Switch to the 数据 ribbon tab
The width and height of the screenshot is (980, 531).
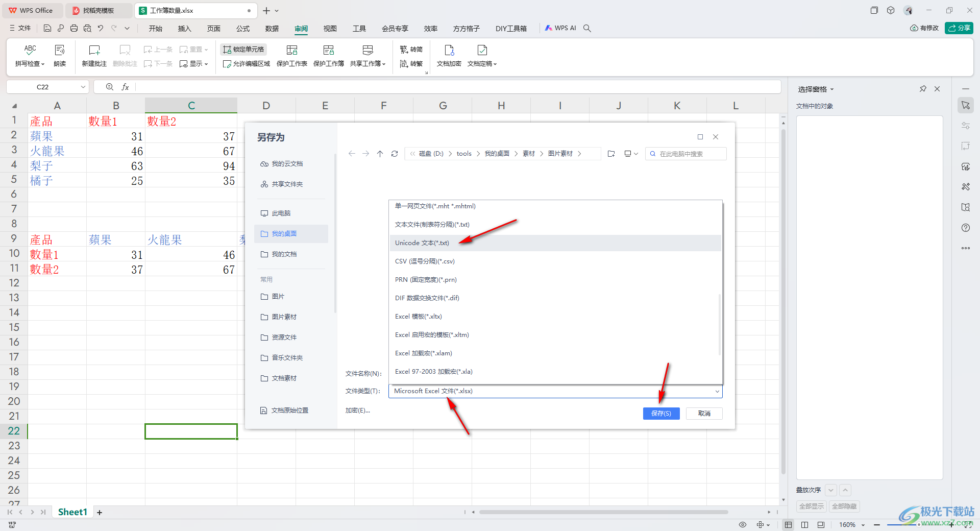pos(272,29)
